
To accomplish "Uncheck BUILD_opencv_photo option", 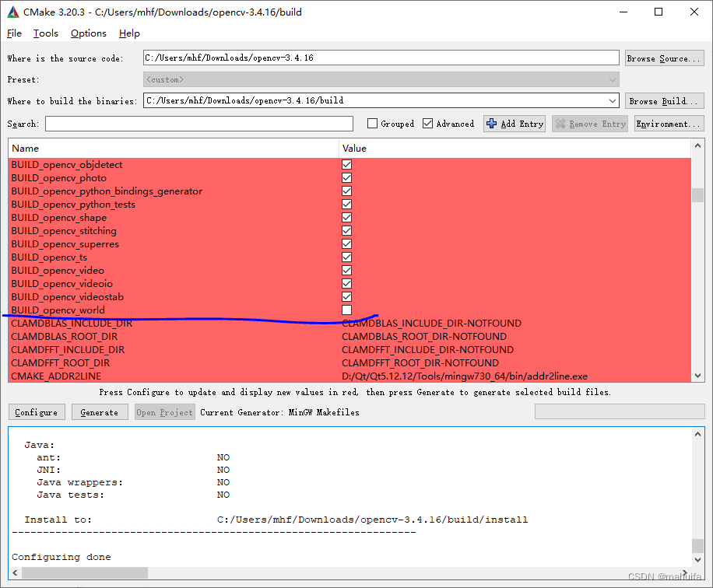I will 346,177.
